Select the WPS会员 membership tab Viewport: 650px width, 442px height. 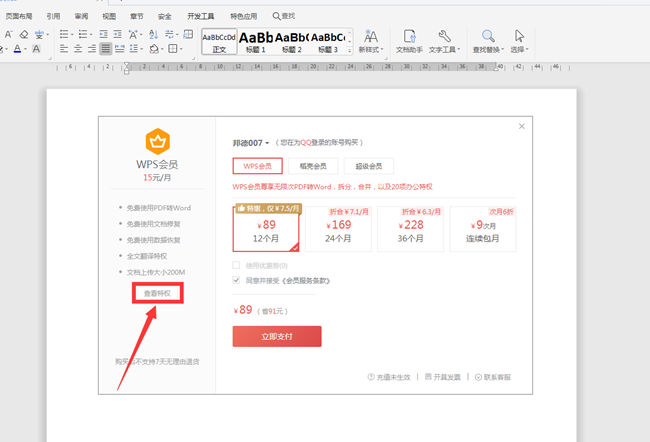point(257,166)
